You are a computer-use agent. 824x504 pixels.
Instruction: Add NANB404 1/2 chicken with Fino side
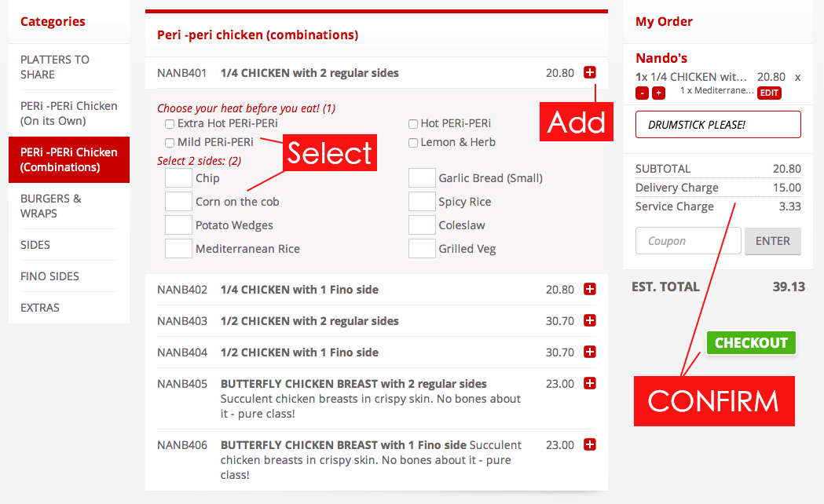(590, 352)
